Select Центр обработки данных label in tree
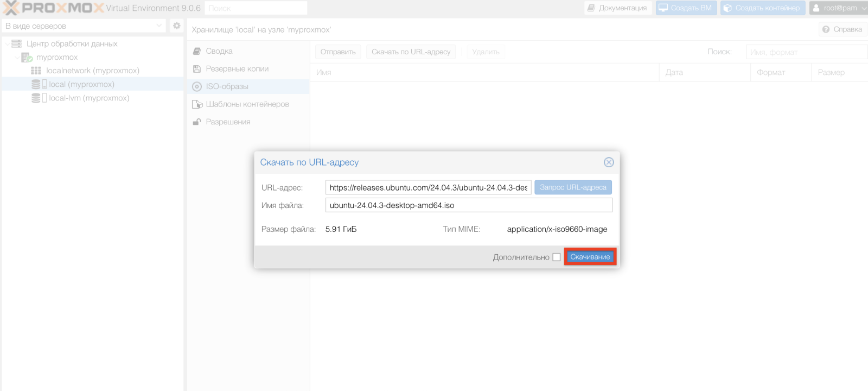This screenshot has width=868, height=391. tap(72, 43)
